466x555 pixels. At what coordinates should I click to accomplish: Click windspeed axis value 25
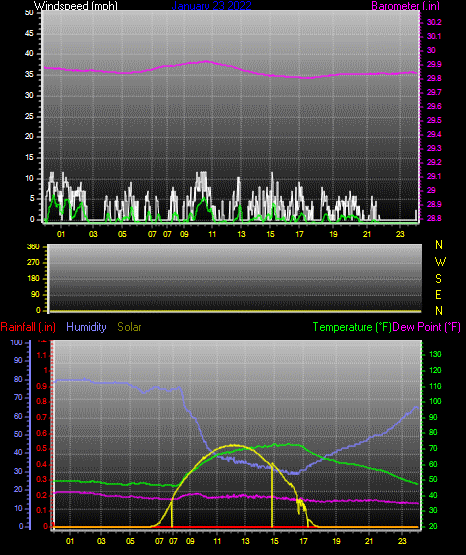pos(29,116)
